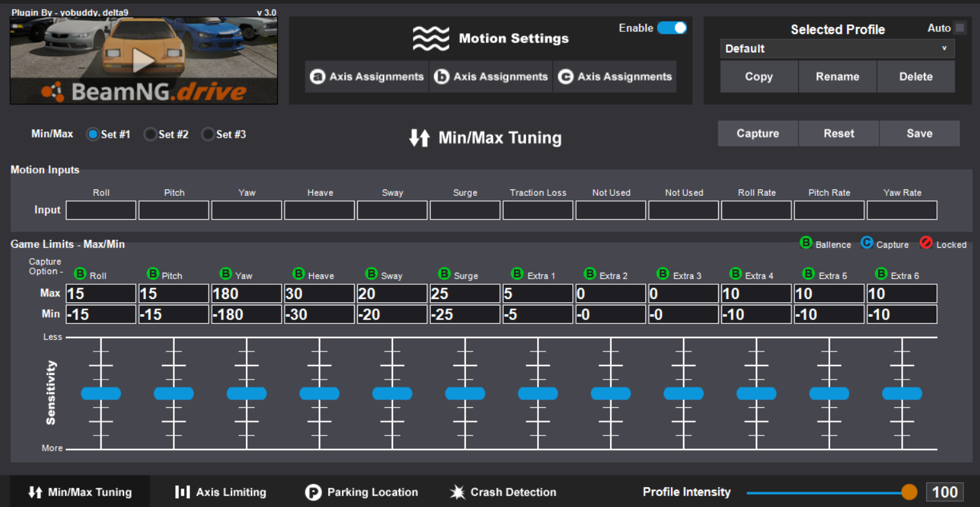Open Axis Assignments a

(367, 77)
